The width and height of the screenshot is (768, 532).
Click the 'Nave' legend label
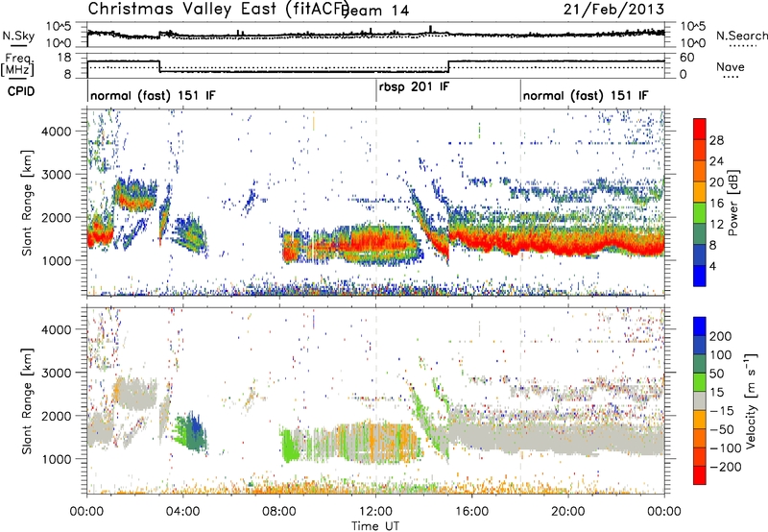click(731, 67)
